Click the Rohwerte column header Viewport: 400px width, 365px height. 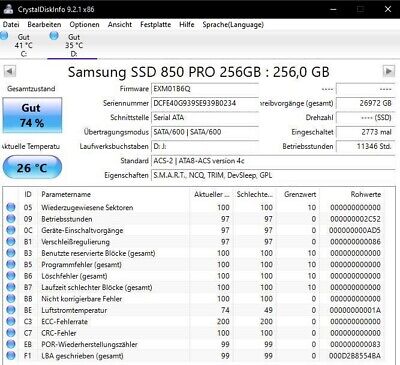(352, 194)
